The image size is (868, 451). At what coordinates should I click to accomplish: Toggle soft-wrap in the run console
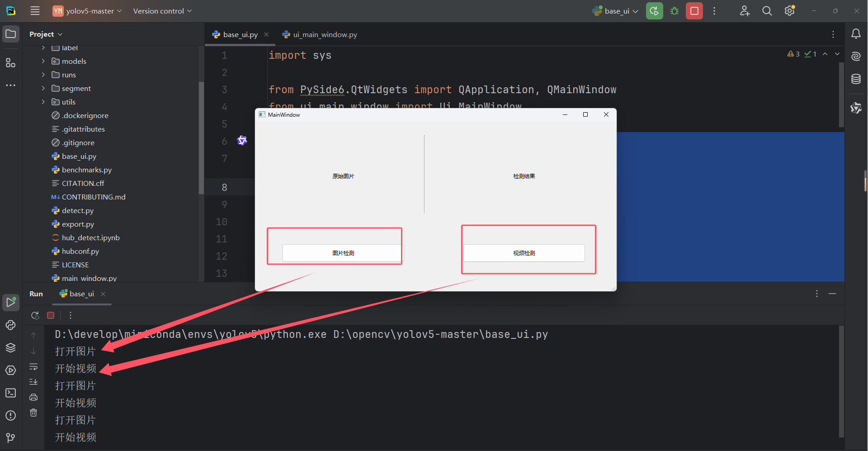tap(33, 367)
